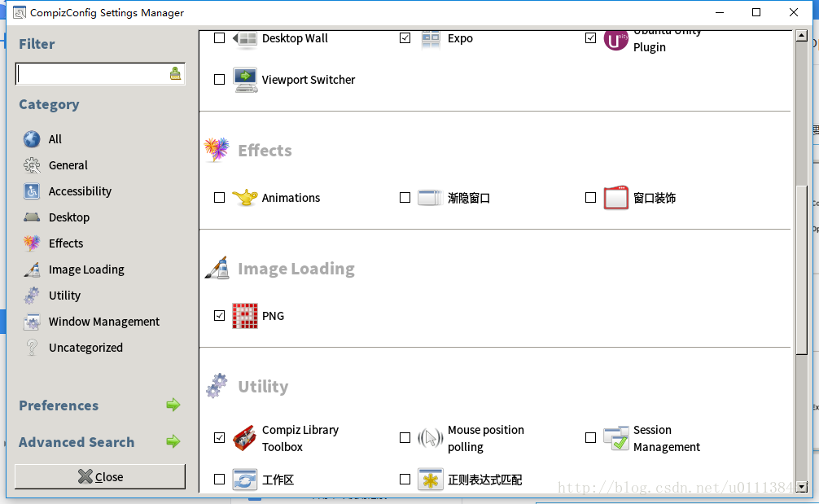This screenshot has width=819, height=504.
Task: Click the Uncategorized category label
Action: coord(85,348)
